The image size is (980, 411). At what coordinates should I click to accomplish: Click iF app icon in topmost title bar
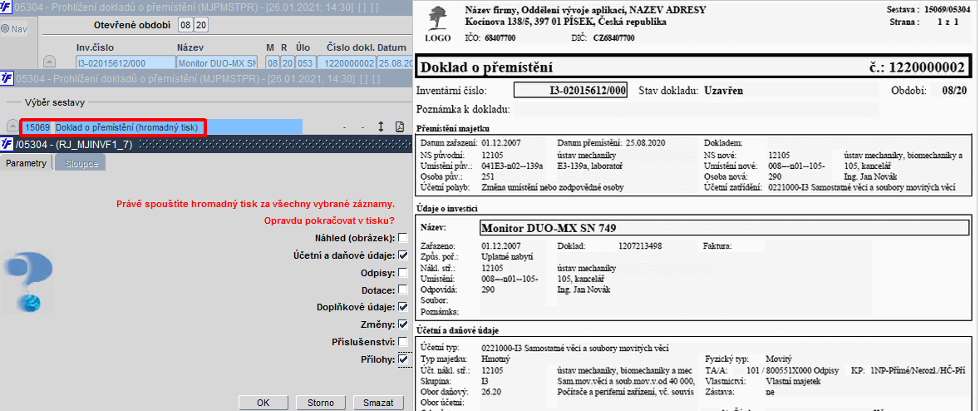click(x=7, y=9)
